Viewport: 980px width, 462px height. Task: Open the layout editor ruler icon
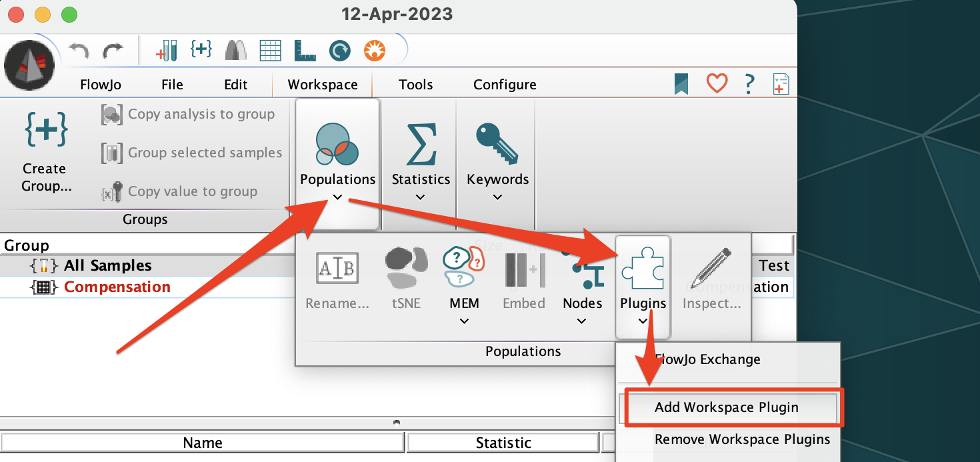pos(305,50)
